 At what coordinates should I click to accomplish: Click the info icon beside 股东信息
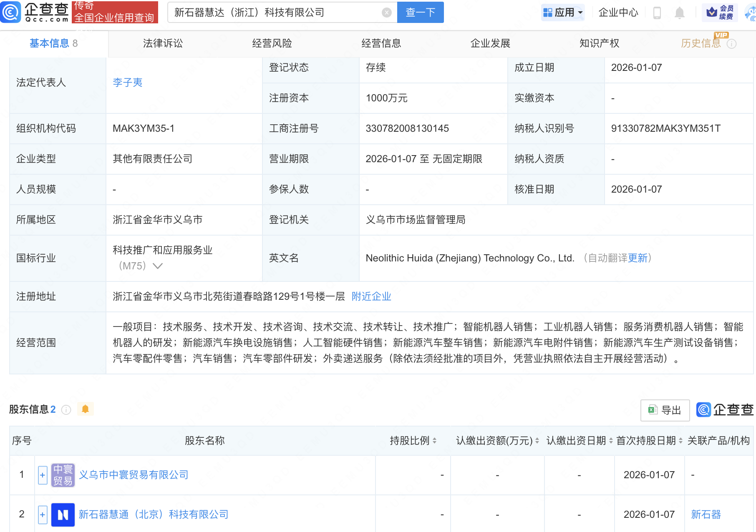tap(66, 410)
